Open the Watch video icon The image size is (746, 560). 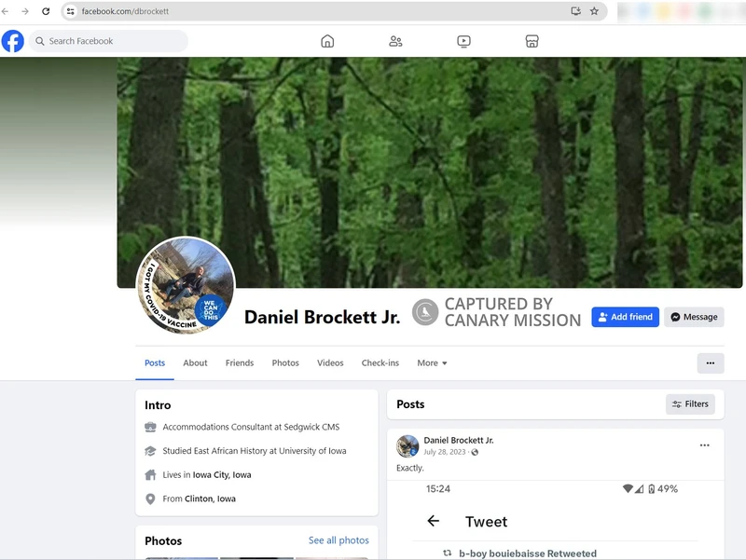click(463, 41)
